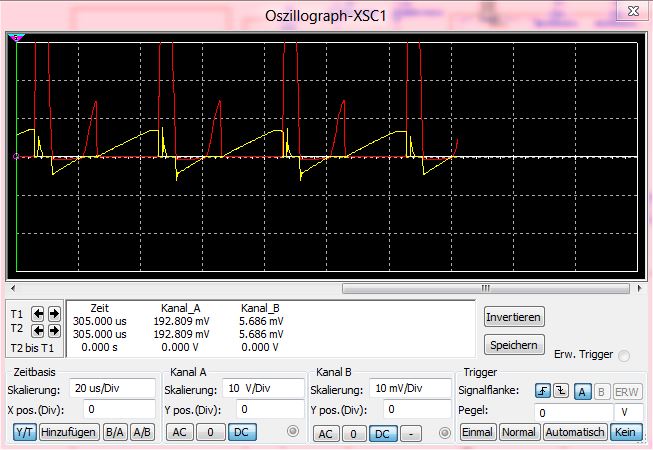Viewport: 653px width, 450px height.
Task: Set trigger source to channel A
Action: [x=582, y=392]
